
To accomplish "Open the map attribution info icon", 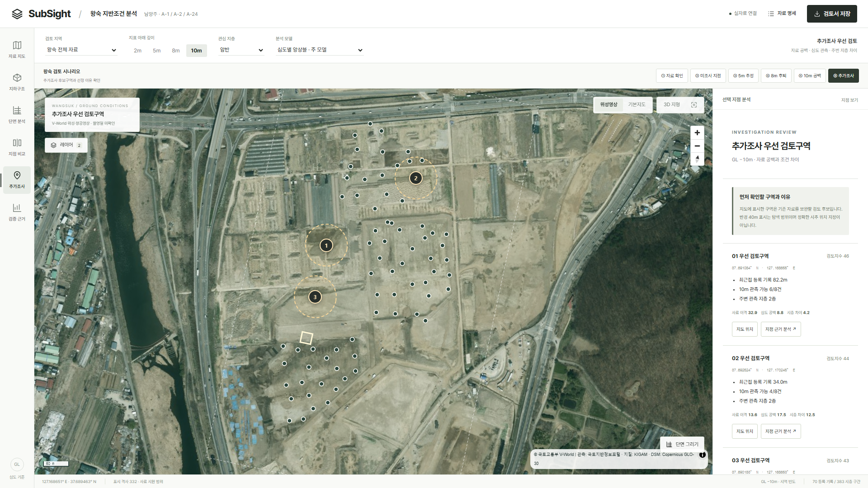I will (702, 455).
